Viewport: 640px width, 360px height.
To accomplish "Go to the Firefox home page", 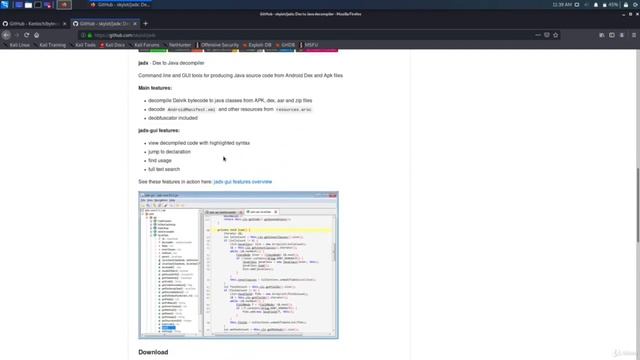I will pyautogui.click(x=37, y=35).
